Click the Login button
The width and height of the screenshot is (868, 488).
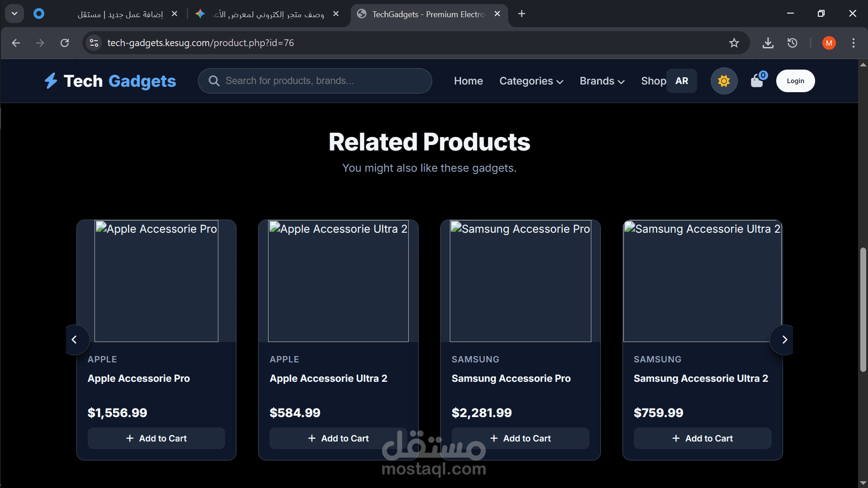(x=795, y=81)
